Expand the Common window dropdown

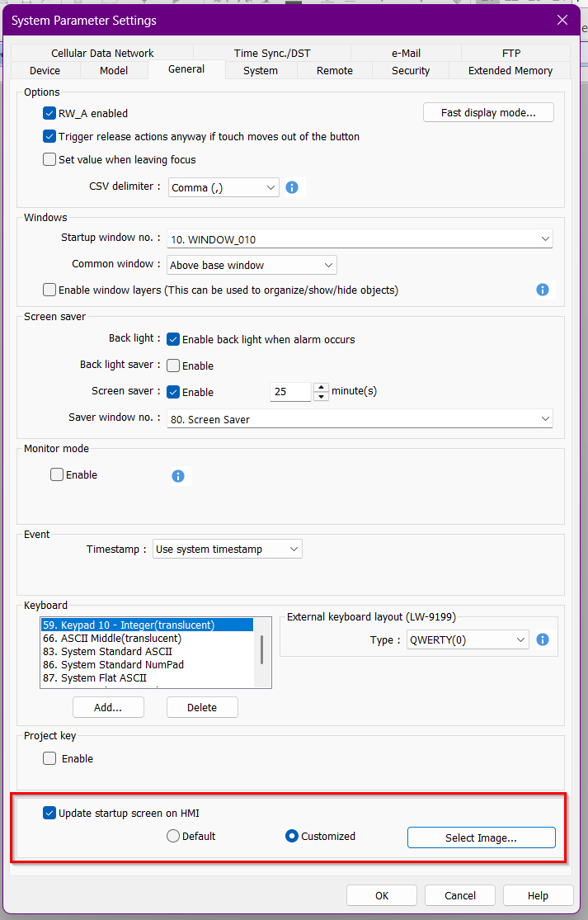pyautogui.click(x=252, y=265)
